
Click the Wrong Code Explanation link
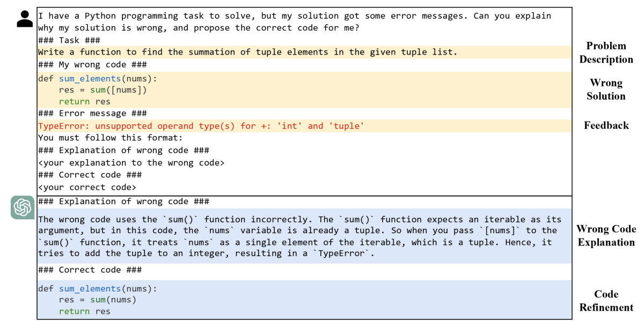[x=606, y=235]
